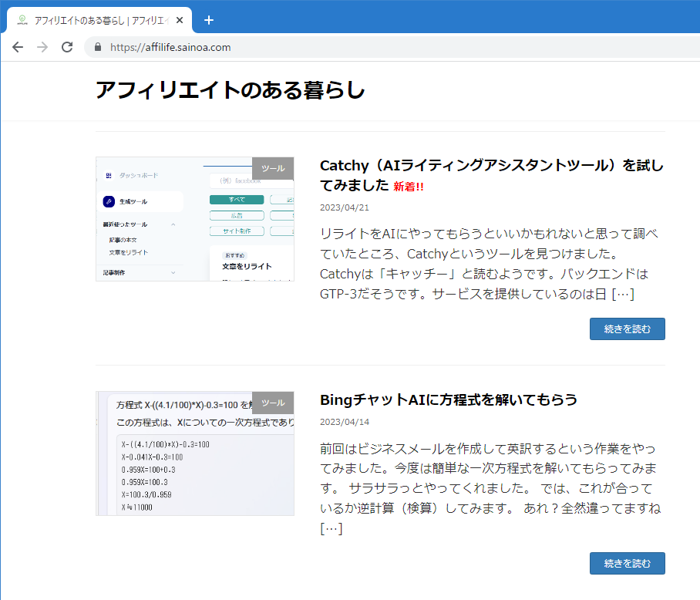The image size is (700, 600).
Task: Select the アフィリエイトのある暮らし browser tab
Action: [99, 21]
